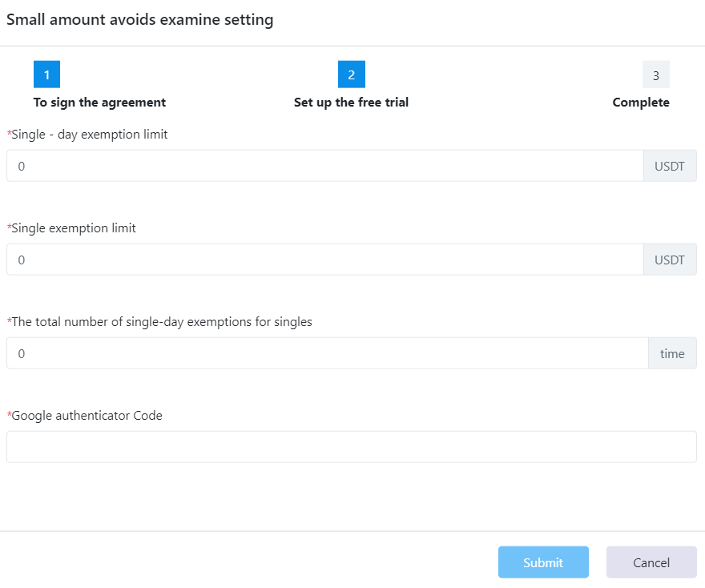705x588 pixels.
Task: Focus the total number of single-day exemptions field
Action: click(328, 353)
